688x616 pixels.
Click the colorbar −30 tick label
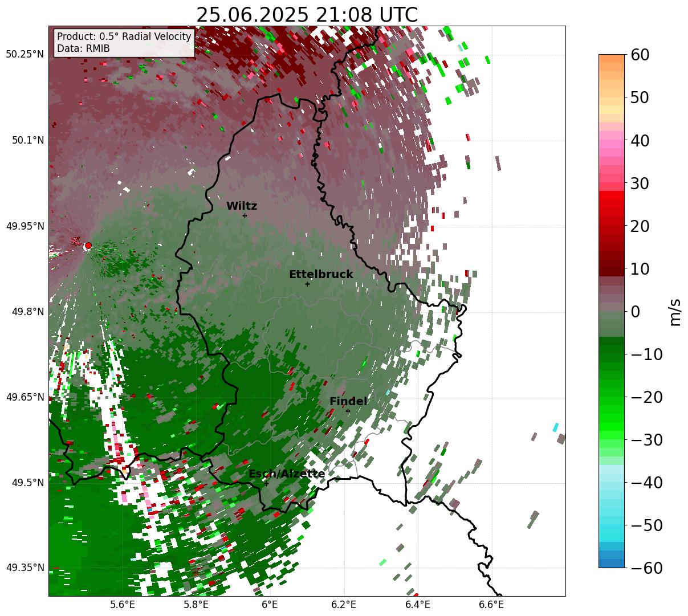click(646, 440)
